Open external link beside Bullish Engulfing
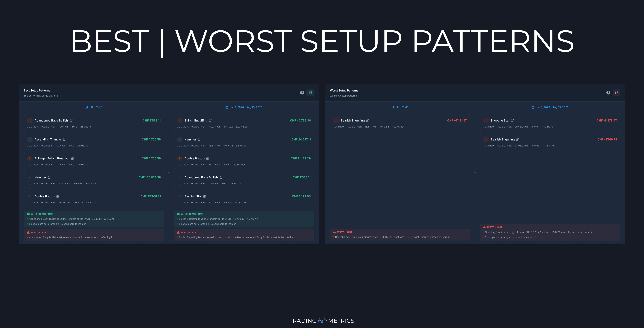644x328 pixels. [x=210, y=120]
